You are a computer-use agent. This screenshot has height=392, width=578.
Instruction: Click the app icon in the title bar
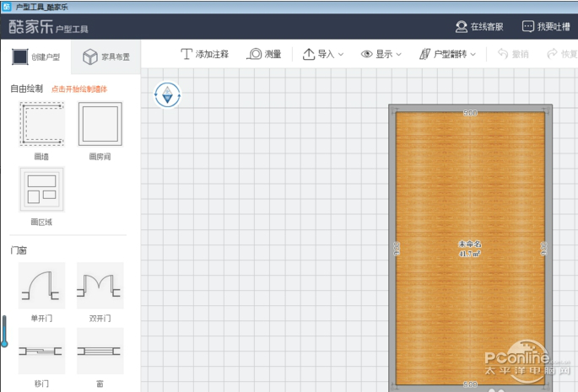pyautogui.click(x=6, y=7)
